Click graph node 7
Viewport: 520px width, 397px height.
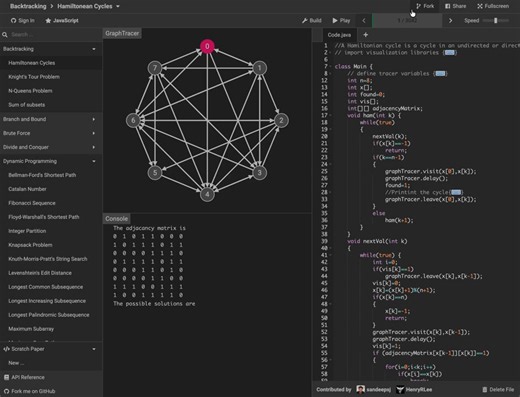tap(155, 68)
